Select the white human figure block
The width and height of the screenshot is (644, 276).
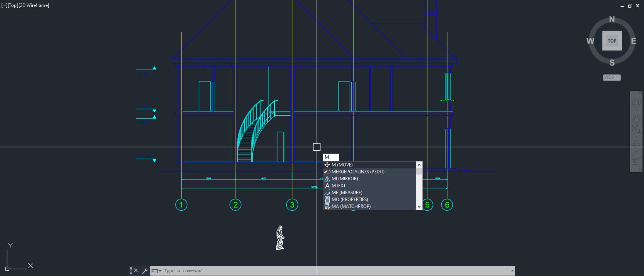click(280, 238)
